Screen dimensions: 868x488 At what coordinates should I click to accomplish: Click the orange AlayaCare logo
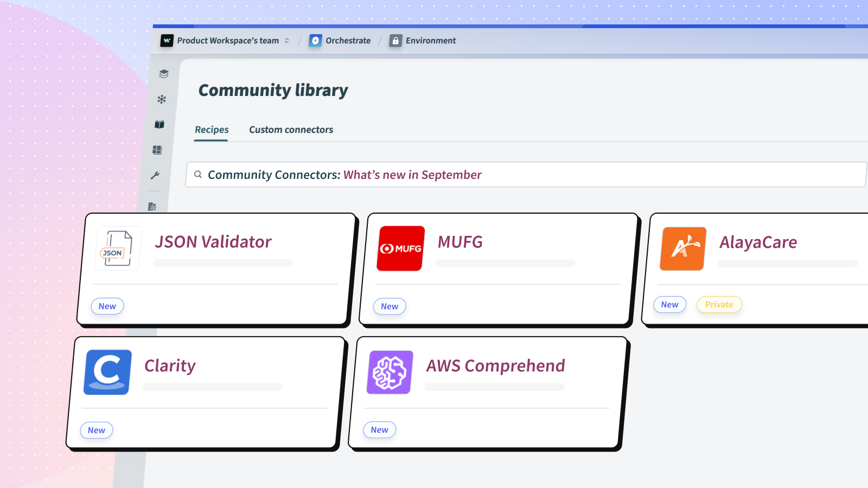coord(683,248)
